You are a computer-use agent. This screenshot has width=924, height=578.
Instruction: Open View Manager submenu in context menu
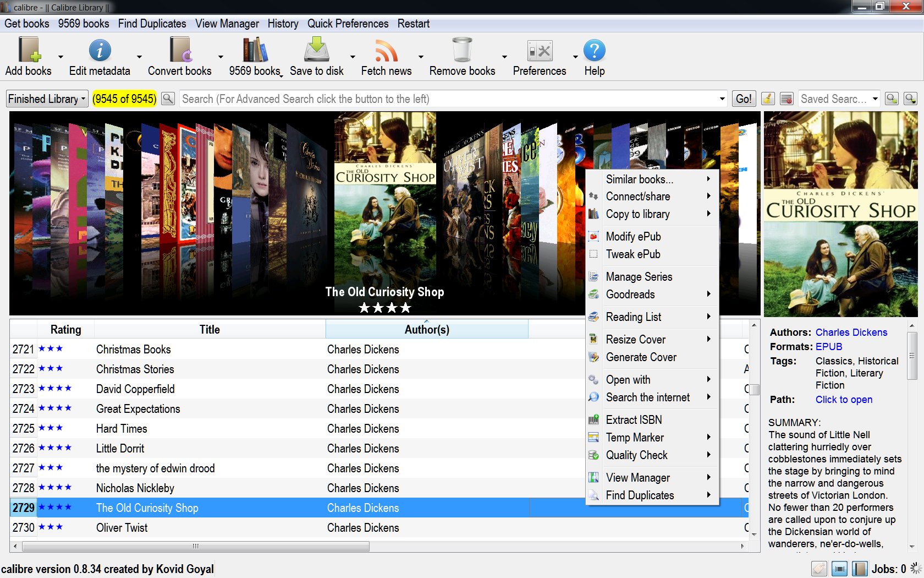(x=652, y=478)
